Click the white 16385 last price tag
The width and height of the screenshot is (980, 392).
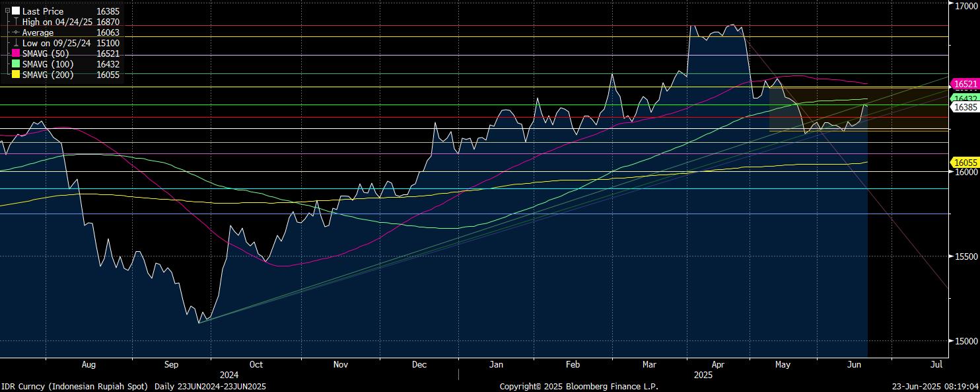click(x=965, y=106)
